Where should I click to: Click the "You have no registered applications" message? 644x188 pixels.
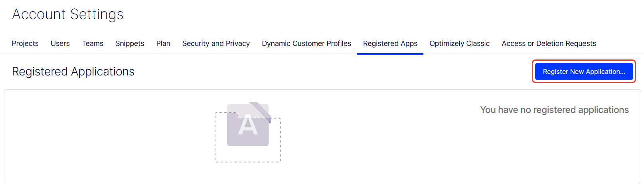554,110
